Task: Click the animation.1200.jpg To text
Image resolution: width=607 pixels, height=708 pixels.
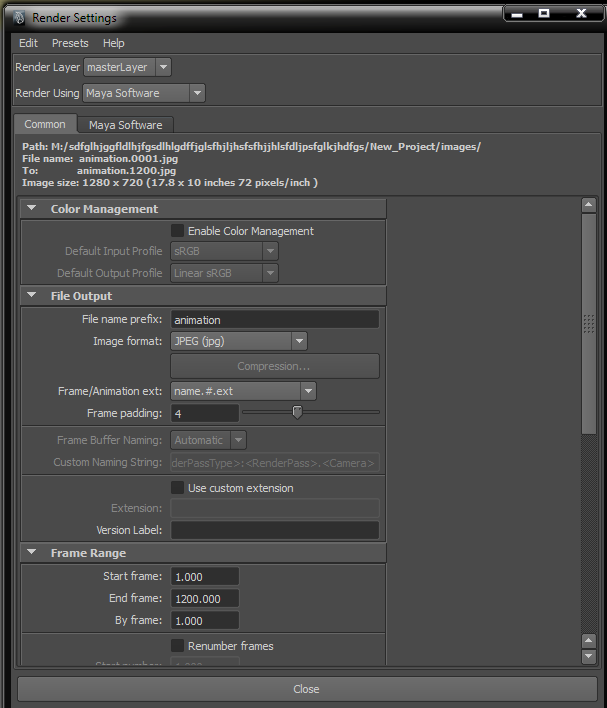Action: (x=126, y=171)
